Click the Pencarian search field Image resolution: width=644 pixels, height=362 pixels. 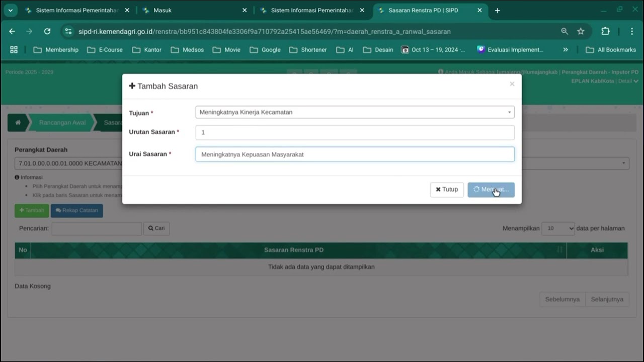pos(97,228)
